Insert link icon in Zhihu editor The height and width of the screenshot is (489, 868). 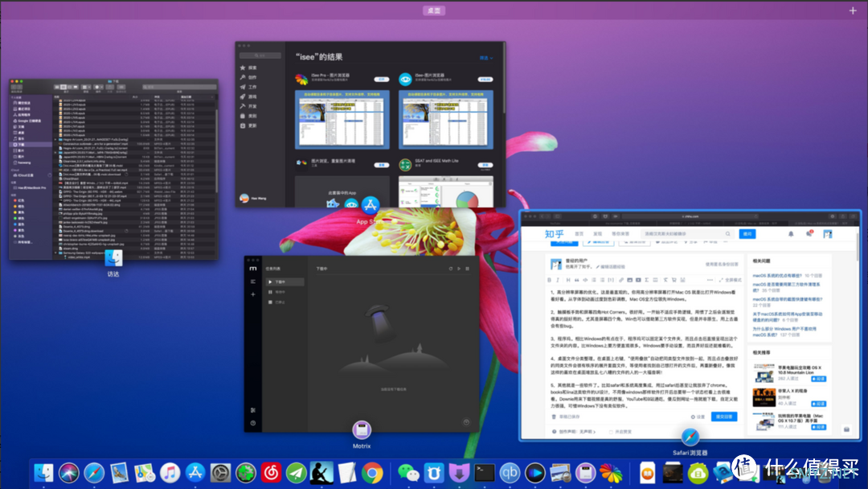pyautogui.click(x=621, y=280)
